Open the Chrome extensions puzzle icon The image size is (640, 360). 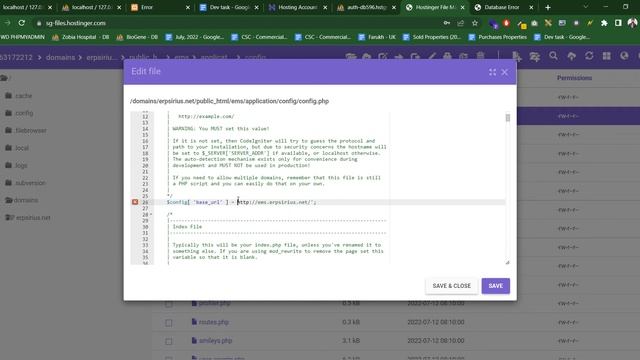pyautogui.click(x=604, y=23)
